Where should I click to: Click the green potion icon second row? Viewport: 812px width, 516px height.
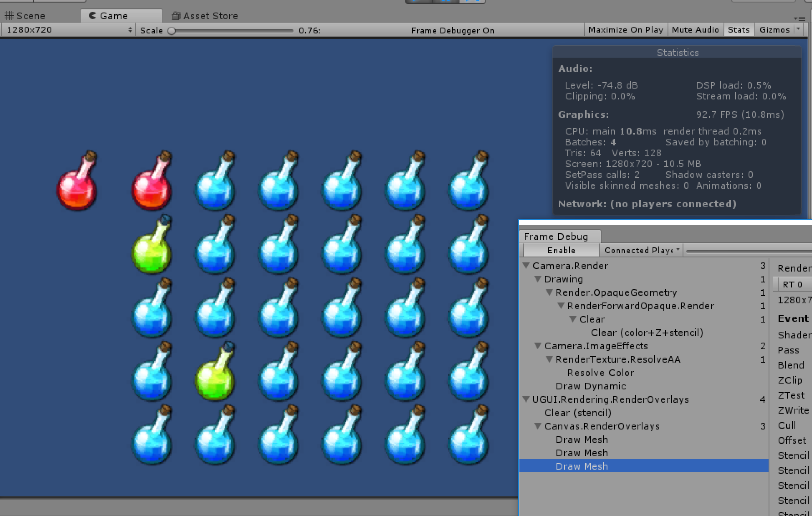pyautogui.click(x=153, y=249)
